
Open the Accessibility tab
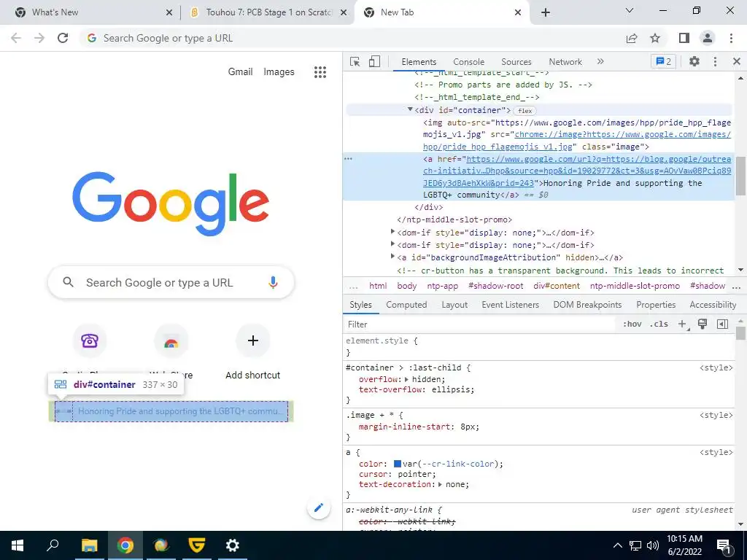712,305
